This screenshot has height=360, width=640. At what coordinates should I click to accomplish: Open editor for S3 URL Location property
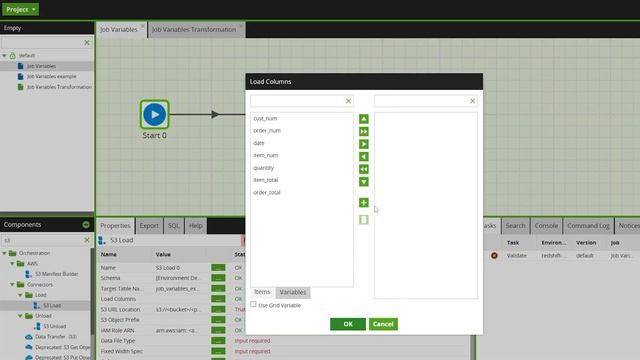[x=218, y=310]
